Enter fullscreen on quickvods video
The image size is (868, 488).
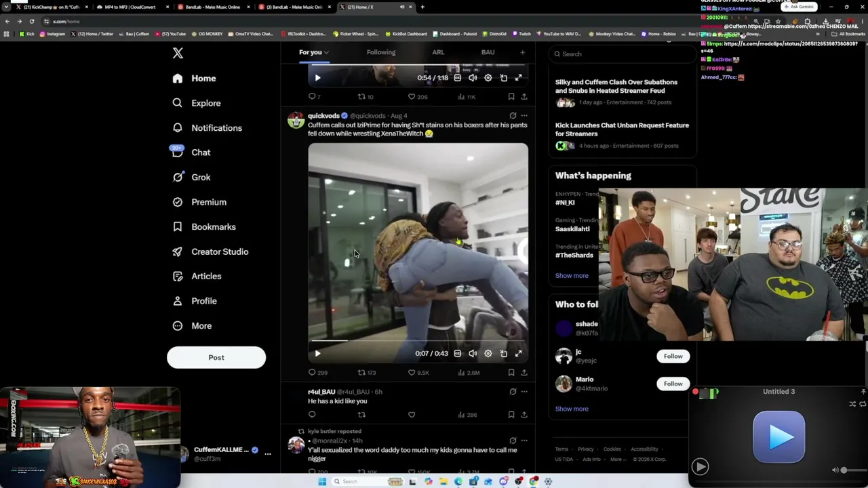(519, 353)
